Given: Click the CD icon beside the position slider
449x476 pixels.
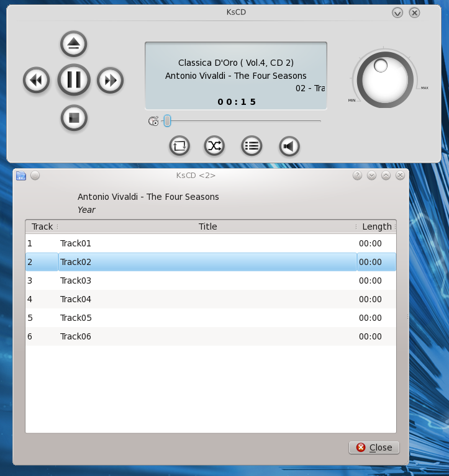Looking at the screenshot, I should pos(153,121).
